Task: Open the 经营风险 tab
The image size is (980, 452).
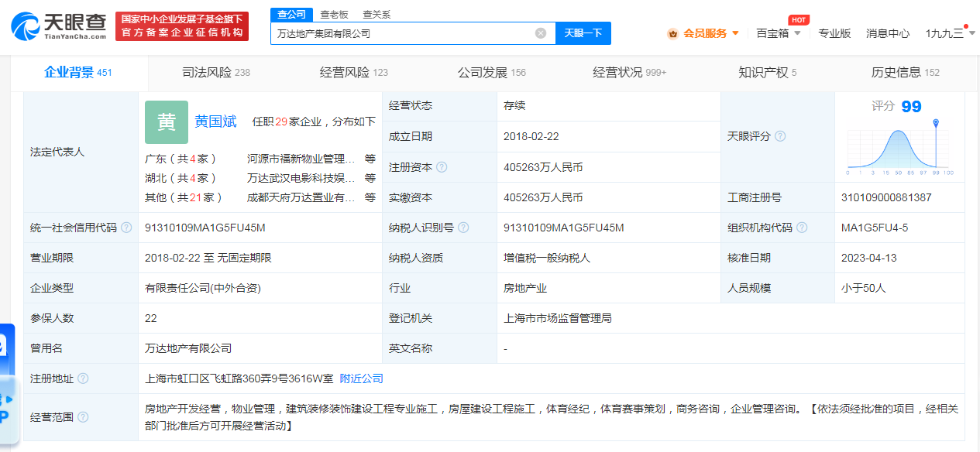Action: click(354, 73)
